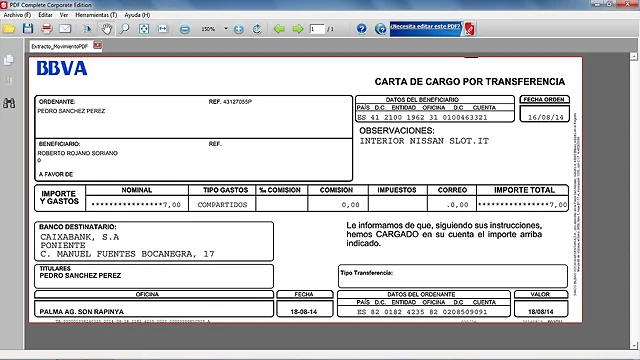Click scrollbar up arrow
The image size is (640, 360).
click(x=634, y=56)
